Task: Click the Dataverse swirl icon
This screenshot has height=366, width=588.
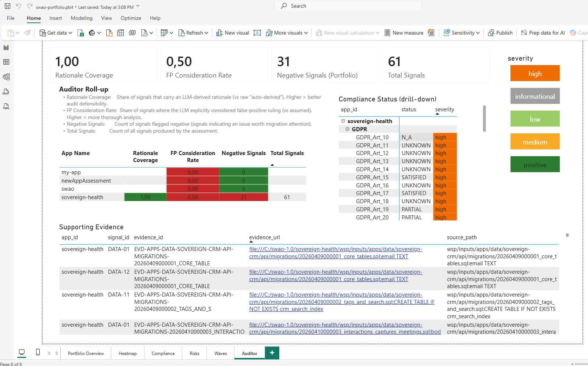Action: point(132,33)
